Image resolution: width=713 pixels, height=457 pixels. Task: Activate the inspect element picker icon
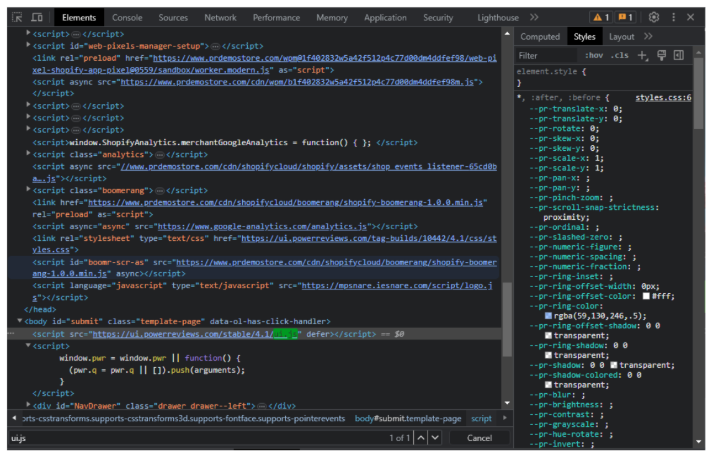click(x=17, y=18)
